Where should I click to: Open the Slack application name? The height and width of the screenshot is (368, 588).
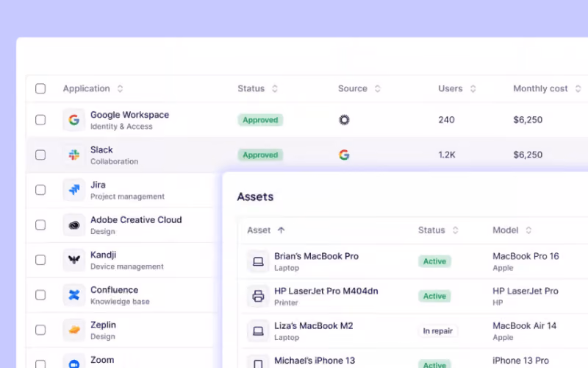click(101, 149)
